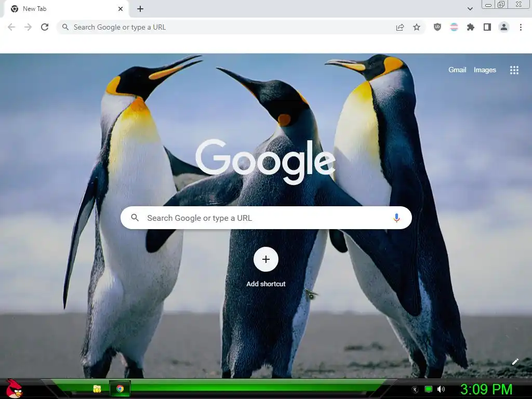Open the Google apps grid
Screen dimensions: 532x399
514,70
